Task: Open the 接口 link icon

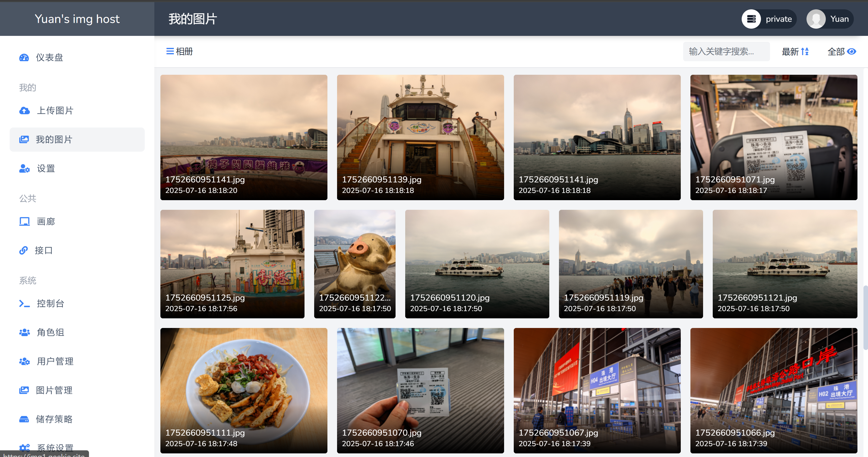Action: pyautogui.click(x=23, y=251)
